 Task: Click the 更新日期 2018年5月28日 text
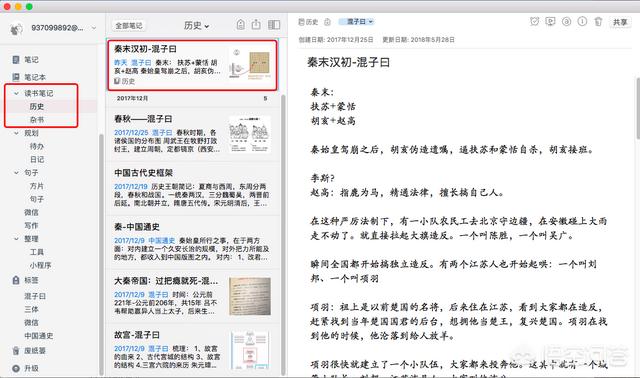(x=418, y=40)
